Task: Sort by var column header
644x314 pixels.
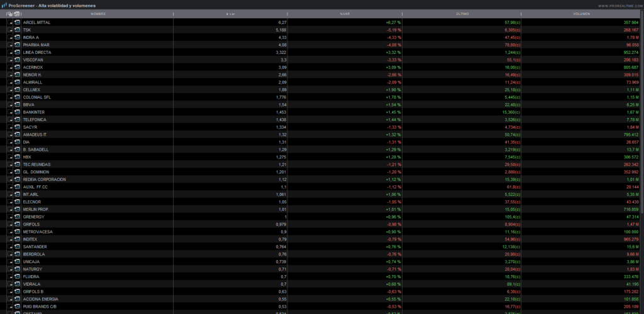Action: click(x=230, y=14)
